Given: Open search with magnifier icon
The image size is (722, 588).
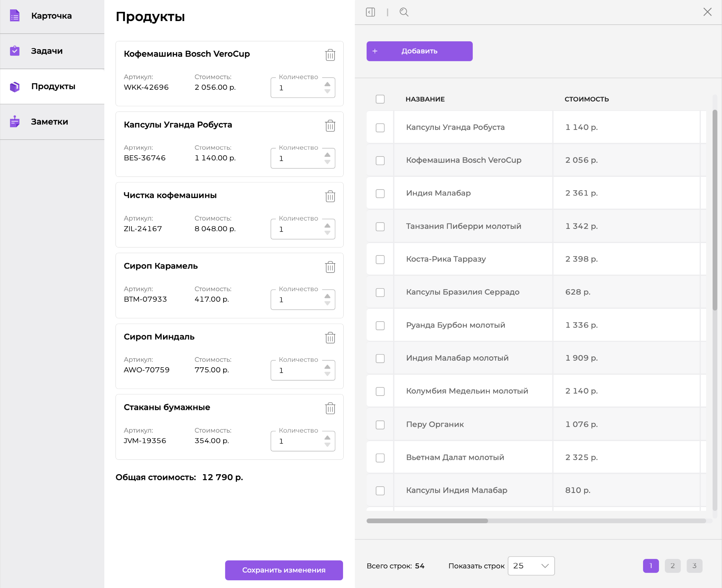Looking at the screenshot, I should pos(404,12).
